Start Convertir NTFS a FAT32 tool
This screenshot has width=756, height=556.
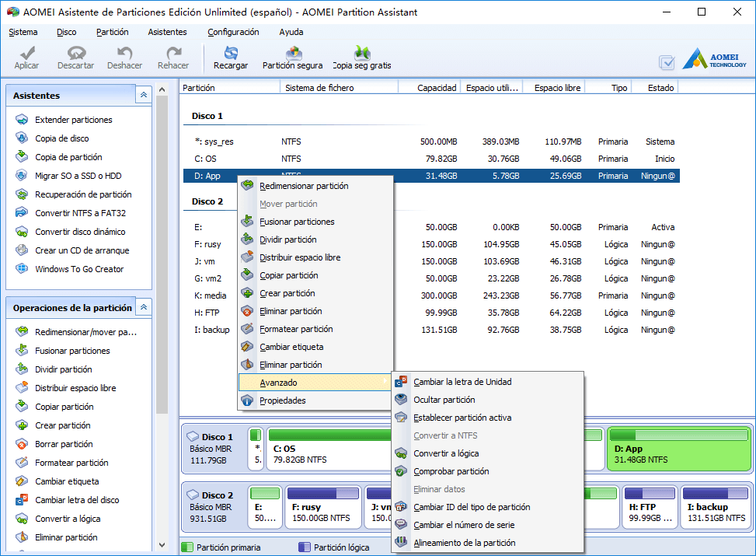click(x=80, y=213)
